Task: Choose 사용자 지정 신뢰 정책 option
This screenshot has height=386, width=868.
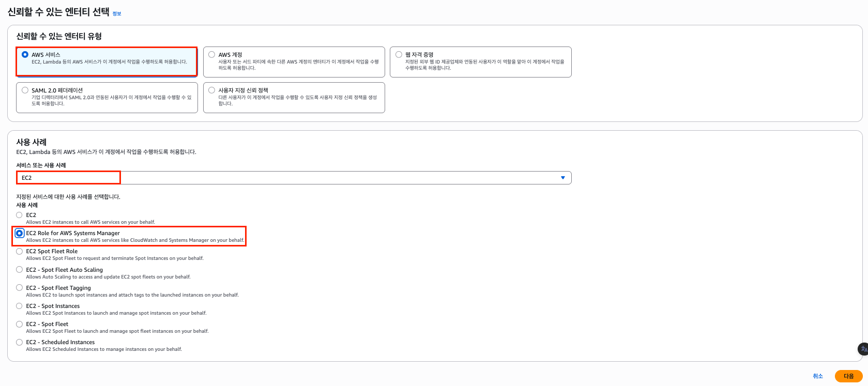Action: coord(212,90)
